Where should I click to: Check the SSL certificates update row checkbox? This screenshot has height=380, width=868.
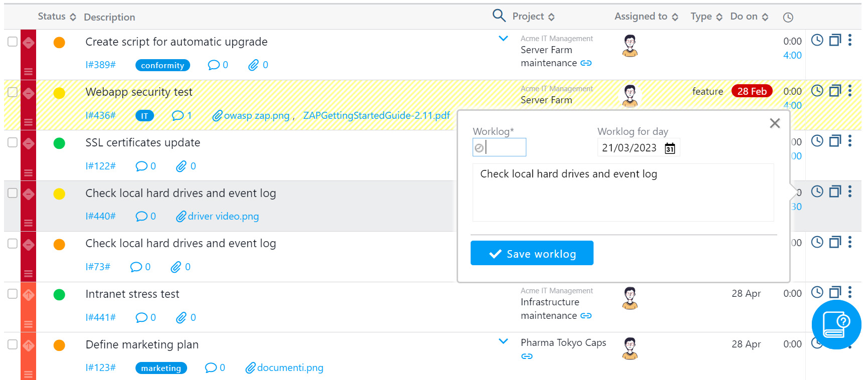13,142
